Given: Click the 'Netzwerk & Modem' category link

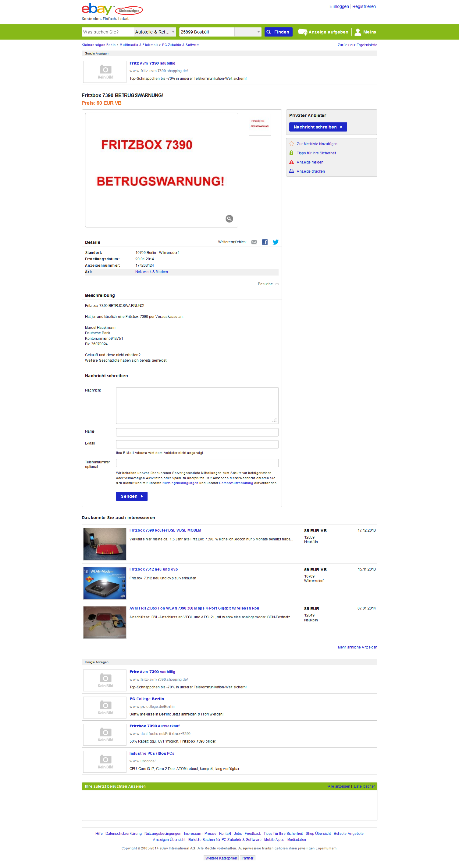Looking at the screenshot, I should tap(152, 272).
